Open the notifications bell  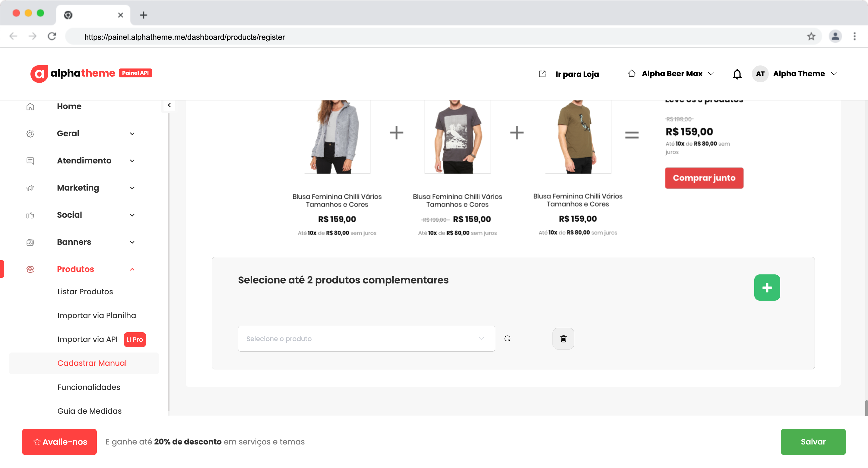(x=737, y=74)
